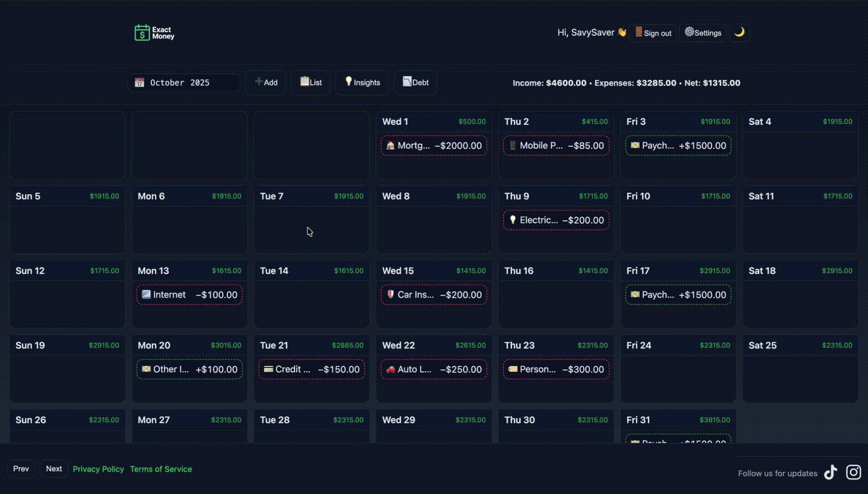This screenshot has height=494, width=868.
Task: Select the Add button with plus icon
Action: pyautogui.click(x=266, y=83)
